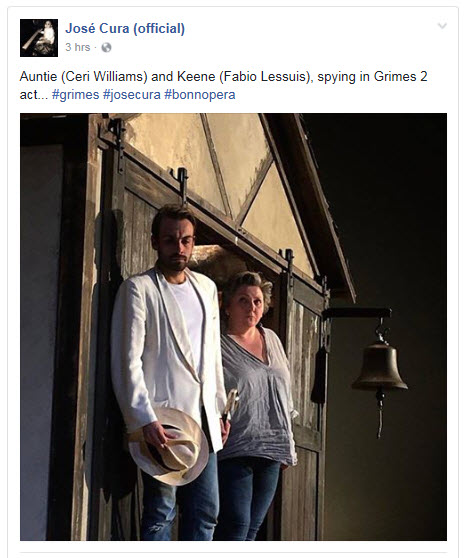Open the José Cura profile picture avatar
The image size is (466, 558).
[x=39, y=38]
